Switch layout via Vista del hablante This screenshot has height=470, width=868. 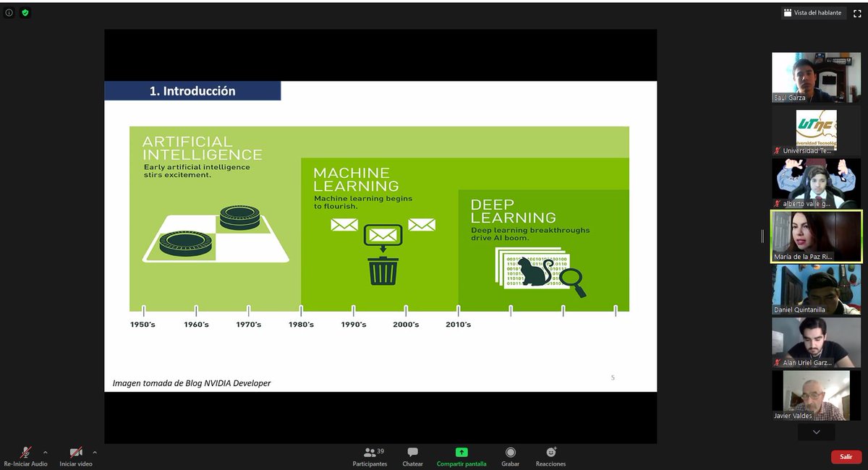(x=812, y=12)
